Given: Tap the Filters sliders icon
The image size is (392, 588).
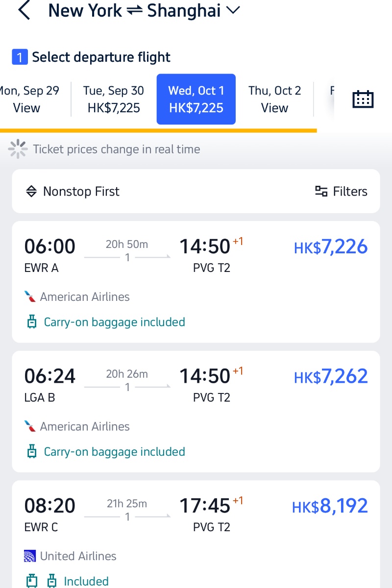Looking at the screenshot, I should [x=321, y=192].
